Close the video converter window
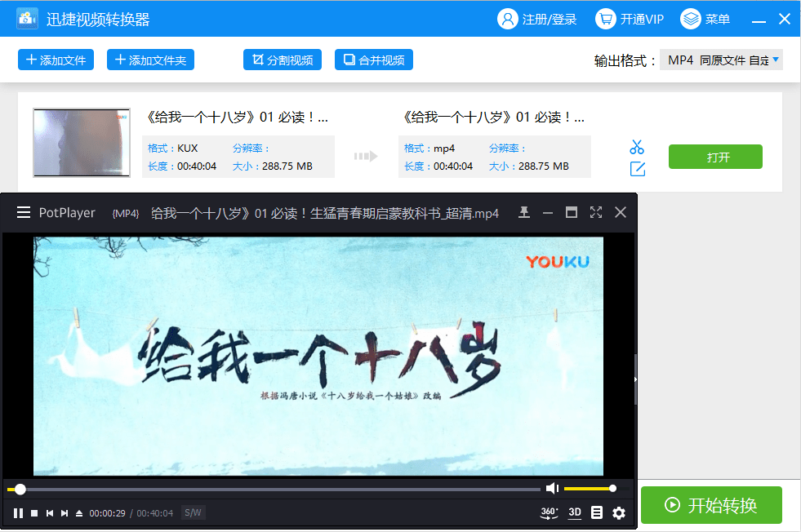The image size is (801, 532). [785, 20]
